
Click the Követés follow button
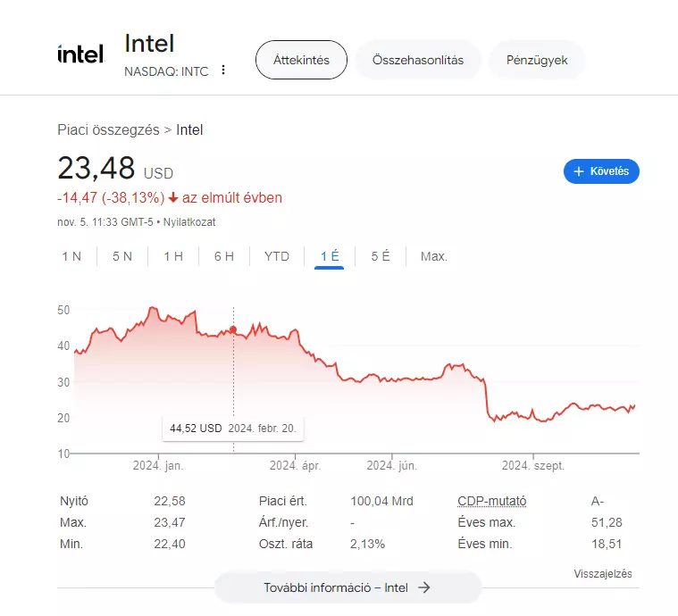pos(601,171)
